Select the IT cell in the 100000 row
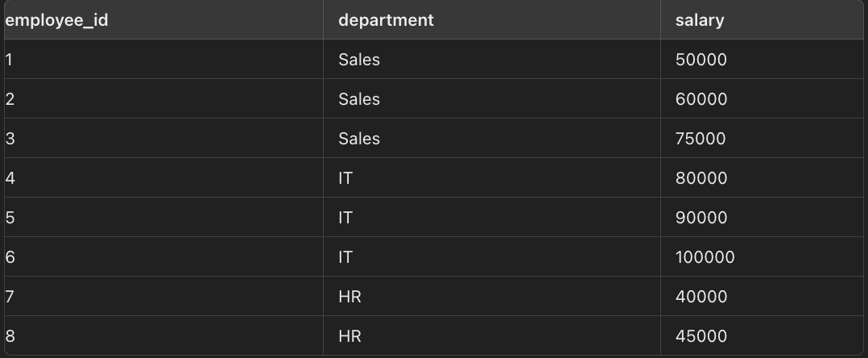The height and width of the screenshot is (358, 868). pos(345,257)
